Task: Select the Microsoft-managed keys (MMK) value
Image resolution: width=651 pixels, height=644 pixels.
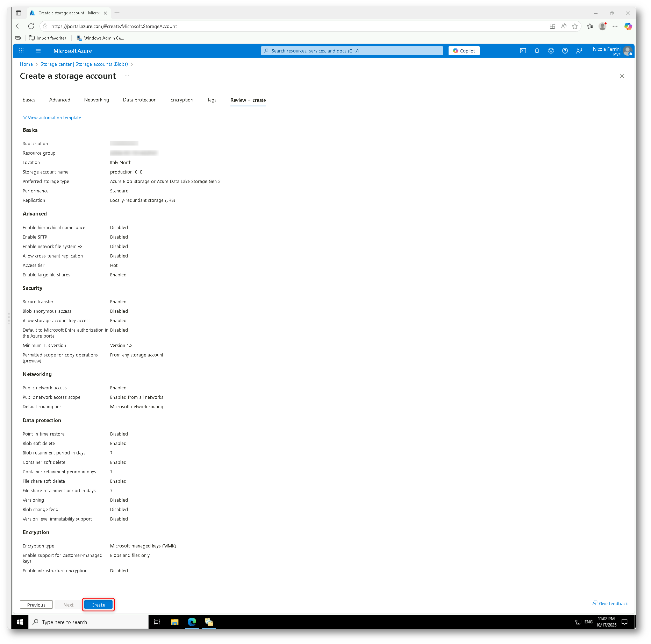Action: point(143,546)
